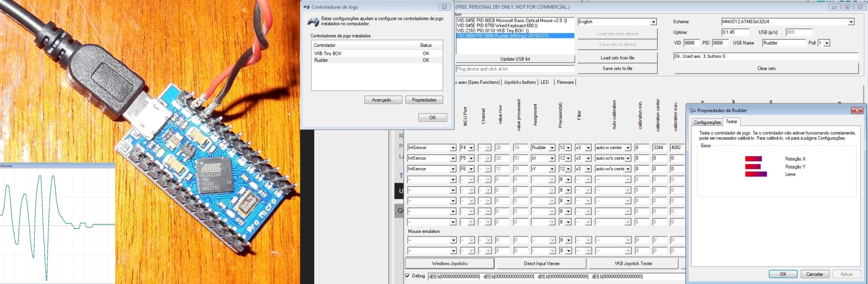Click Save sets to file
This screenshot has height=284, width=868.
[x=617, y=69]
